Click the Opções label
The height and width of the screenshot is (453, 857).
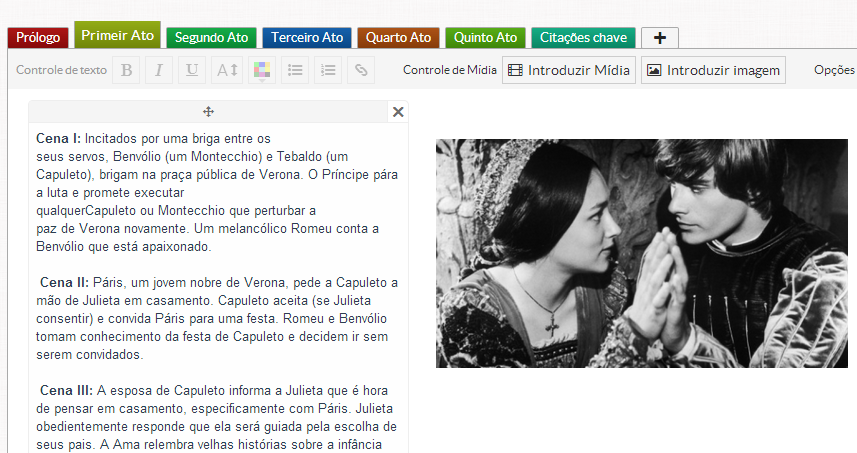click(834, 70)
